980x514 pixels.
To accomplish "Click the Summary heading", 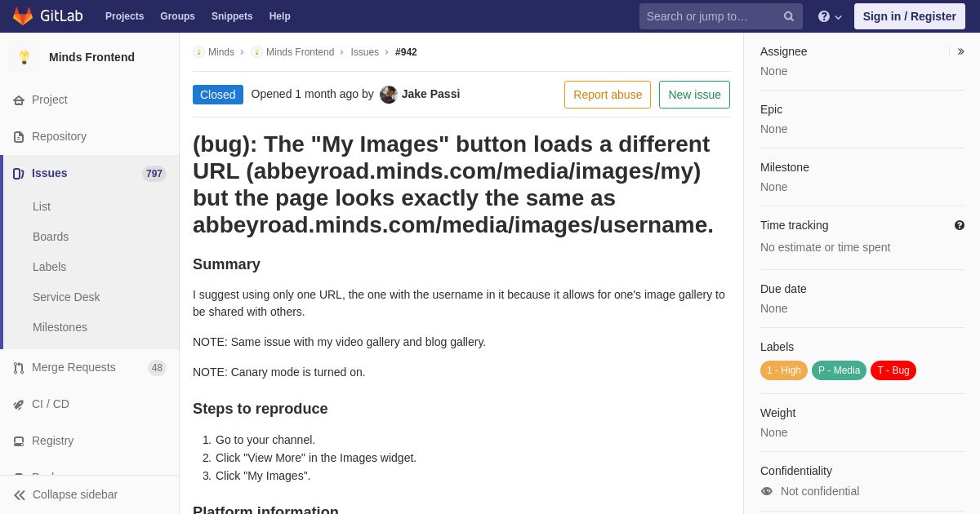I will tap(226, 264).
